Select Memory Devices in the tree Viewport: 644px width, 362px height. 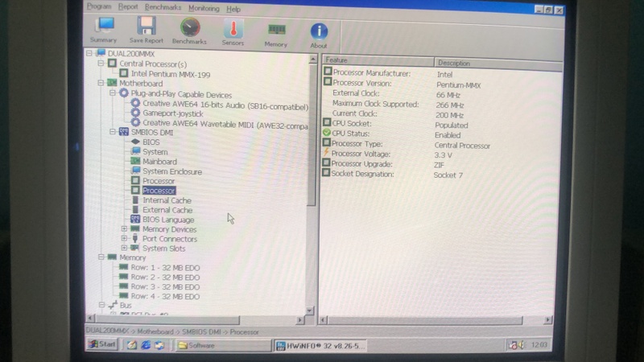pos(169,229)
